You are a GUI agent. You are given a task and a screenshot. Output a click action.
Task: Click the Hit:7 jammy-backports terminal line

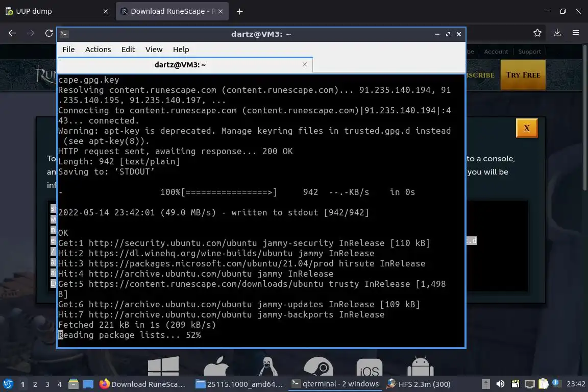(x=221, y=314)
